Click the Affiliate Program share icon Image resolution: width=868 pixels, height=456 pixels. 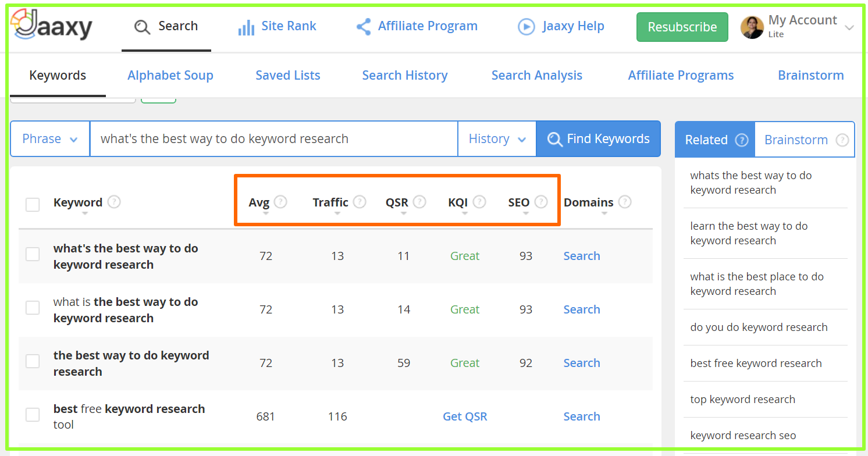(364, 27)
